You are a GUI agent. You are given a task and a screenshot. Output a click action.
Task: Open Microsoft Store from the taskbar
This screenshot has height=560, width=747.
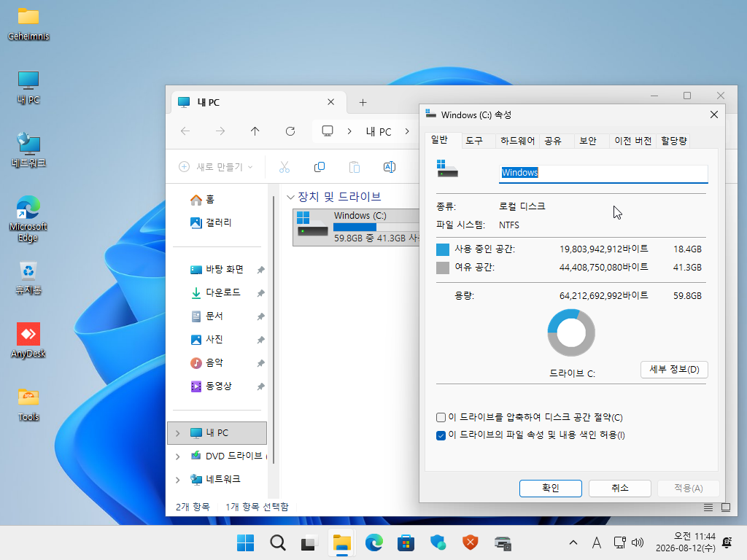point(406,542)
